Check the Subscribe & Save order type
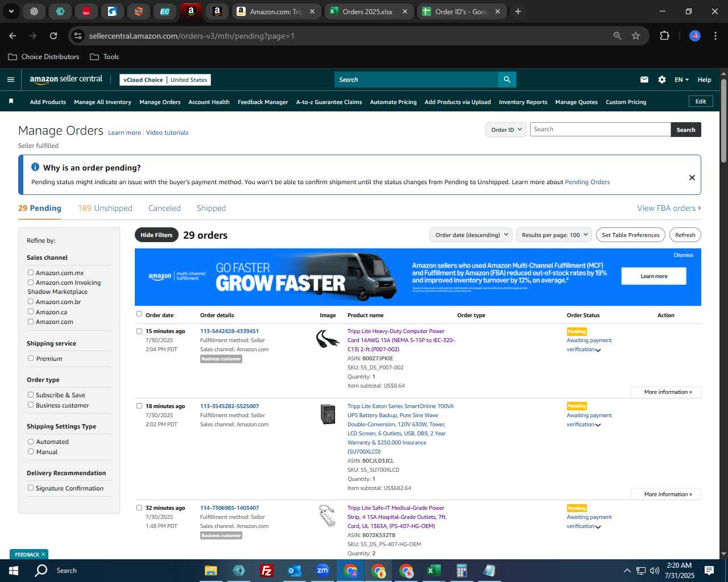728x582 pixels. pyautogui.click(x=31, y=395)
